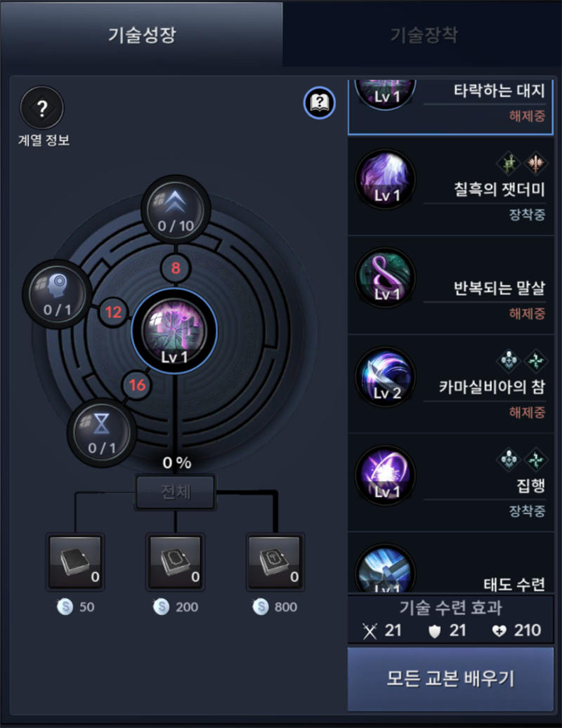Select the 반복되는 말살 skill entry
Viewport: 562px width, 728px height.
coord(451,284)
